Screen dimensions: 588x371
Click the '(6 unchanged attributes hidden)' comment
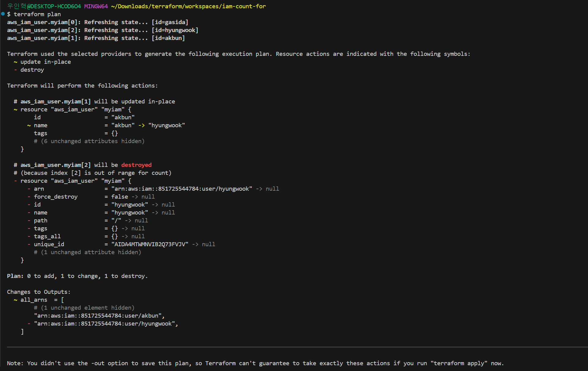(89, 141)
